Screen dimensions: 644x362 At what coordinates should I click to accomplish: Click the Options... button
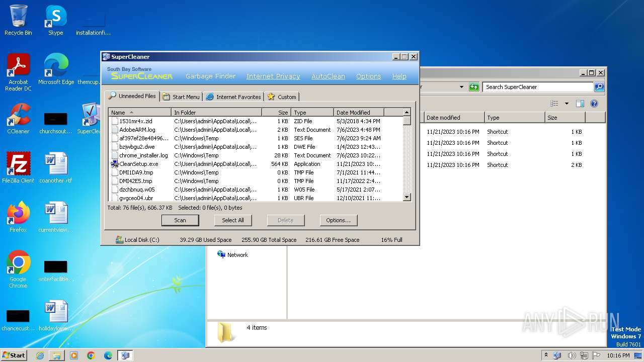(338, 220)
